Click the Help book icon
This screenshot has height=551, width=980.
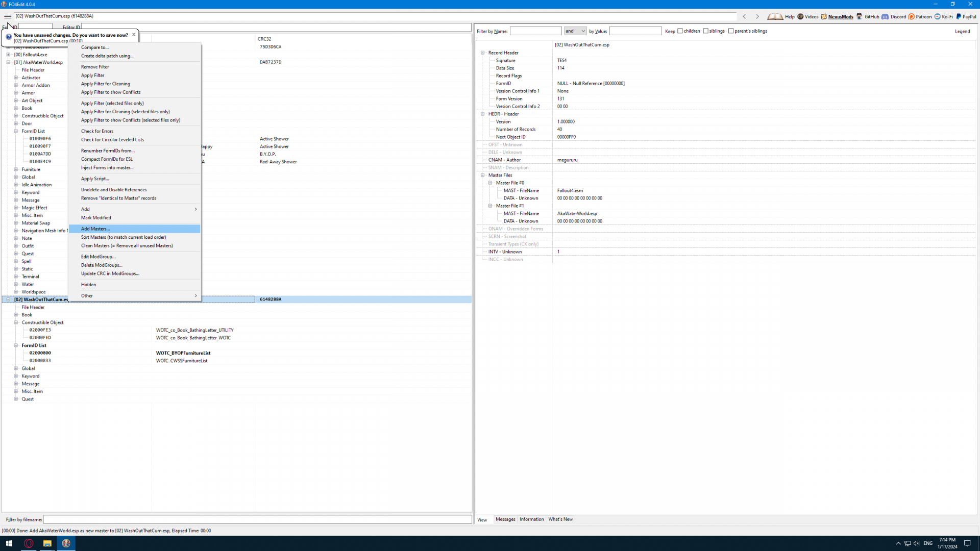[775, 16]
